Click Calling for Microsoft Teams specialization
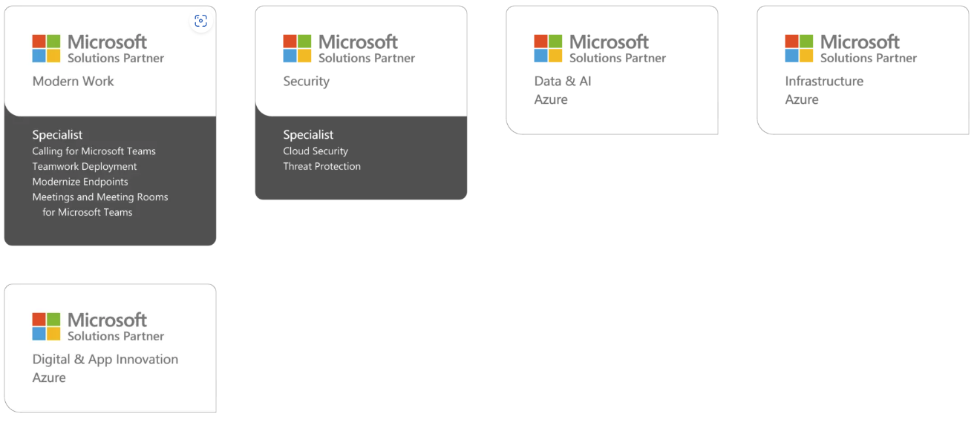The height and width of the screenshot is (422, 980). 94,151
